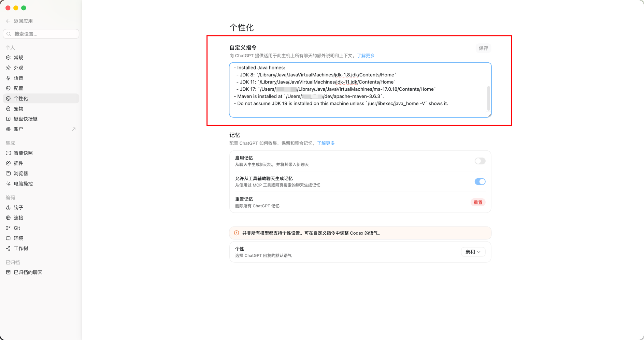Click the back arrow icon beside 返回应用

pyautogui.click(x=8, y=21)
